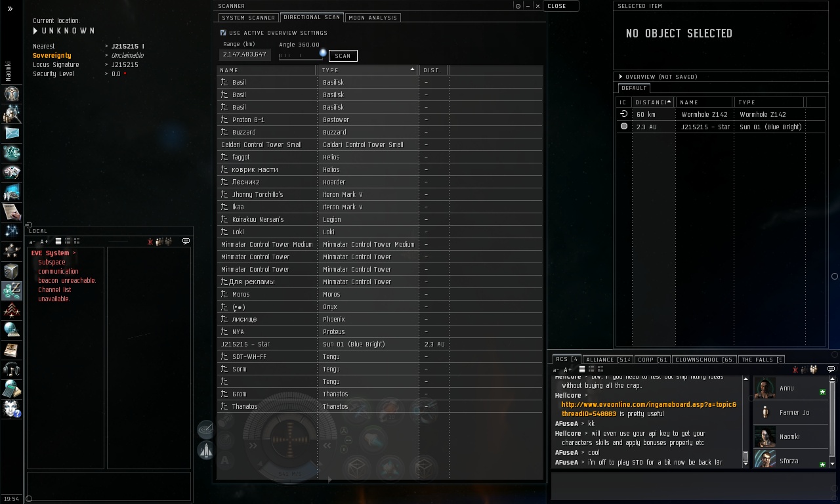Open RCS chat channel settings bubble icon
The width and height of the screenshot is (840, 504).
pyautogui.click(x=831, y=369)
